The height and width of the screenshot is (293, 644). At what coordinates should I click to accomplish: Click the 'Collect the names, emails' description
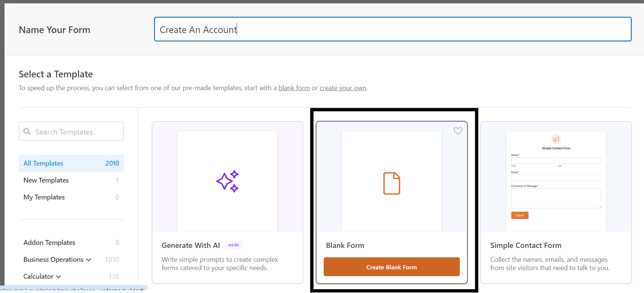pos(550,264)
